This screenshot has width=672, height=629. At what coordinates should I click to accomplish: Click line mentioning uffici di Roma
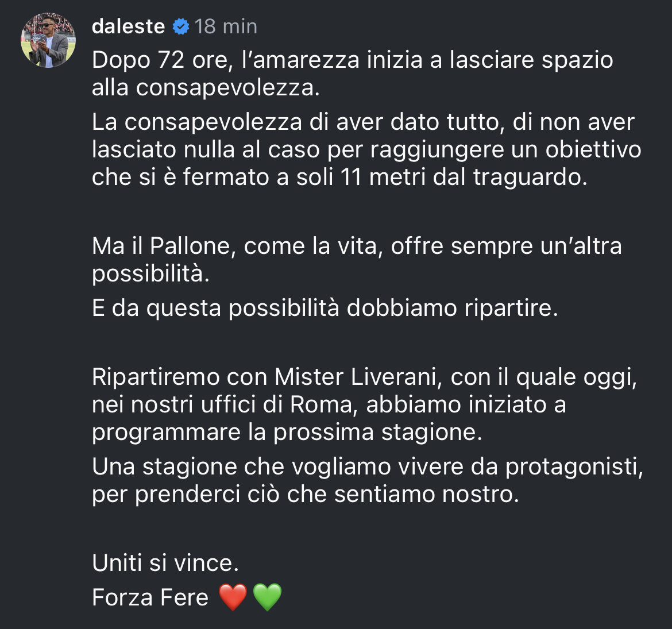coord(329,405)
